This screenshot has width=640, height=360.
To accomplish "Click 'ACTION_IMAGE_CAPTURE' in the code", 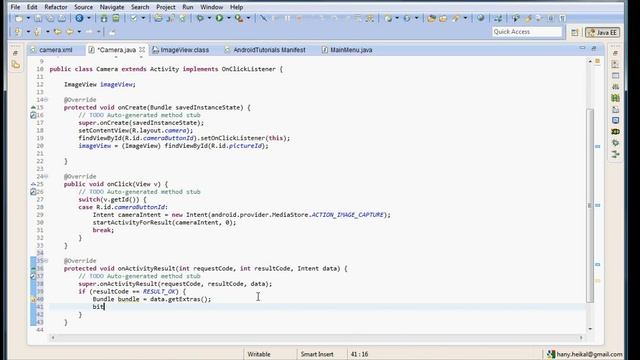I will (347, 215).
